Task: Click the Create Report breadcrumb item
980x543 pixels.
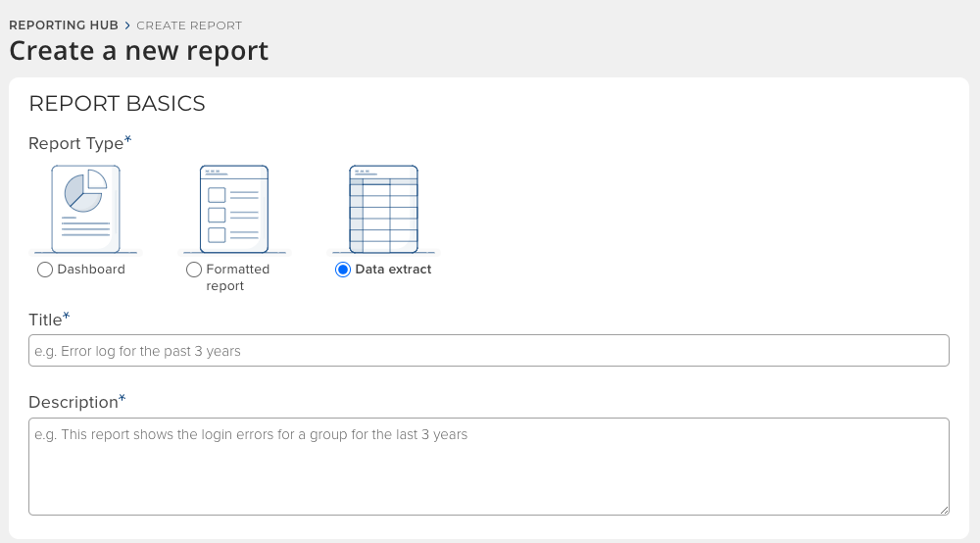Action: click(189, 25)
